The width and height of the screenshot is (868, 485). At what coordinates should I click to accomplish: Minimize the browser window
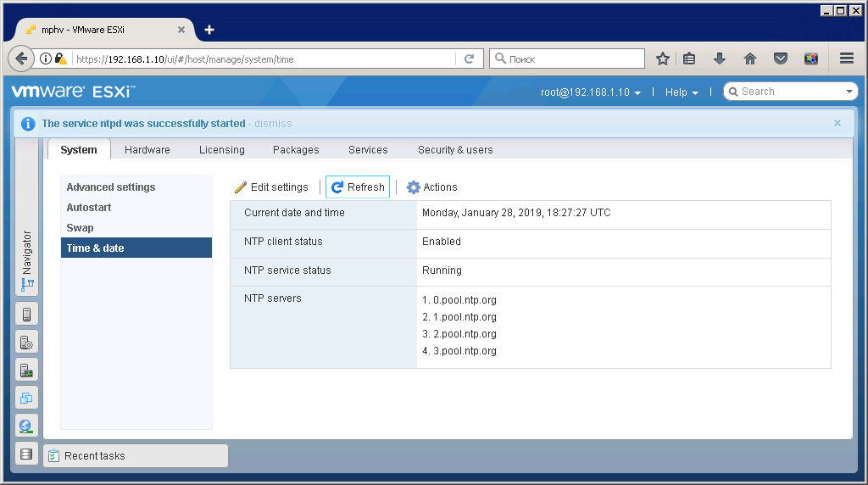coord(826,10)
